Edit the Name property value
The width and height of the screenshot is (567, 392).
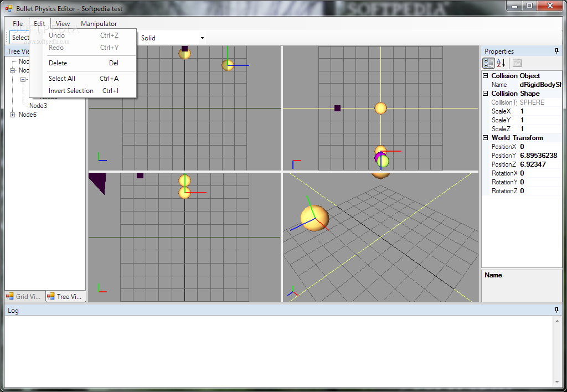pyautogui.click(x=540, y=85)
